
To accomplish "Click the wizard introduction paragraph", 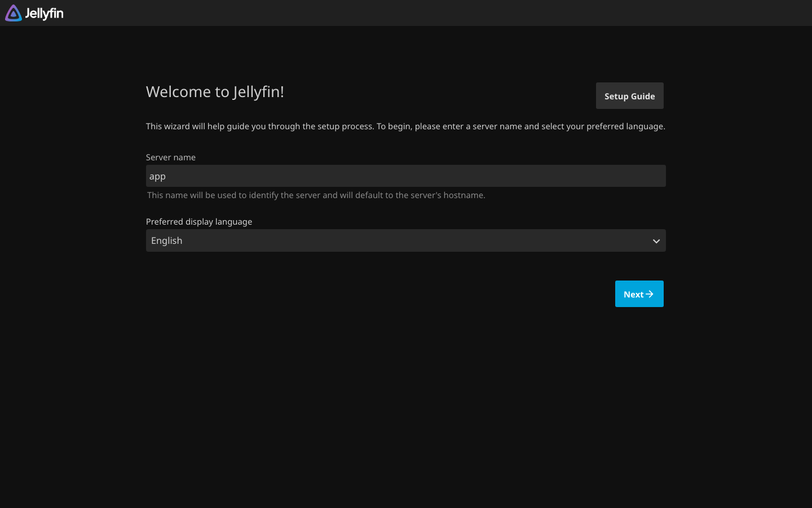I will click(405, 126).
